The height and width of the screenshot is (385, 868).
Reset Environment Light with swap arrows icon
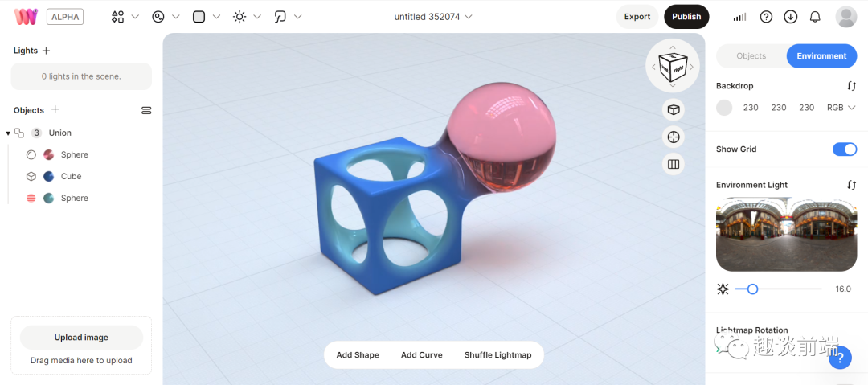(x=851, y=185)
